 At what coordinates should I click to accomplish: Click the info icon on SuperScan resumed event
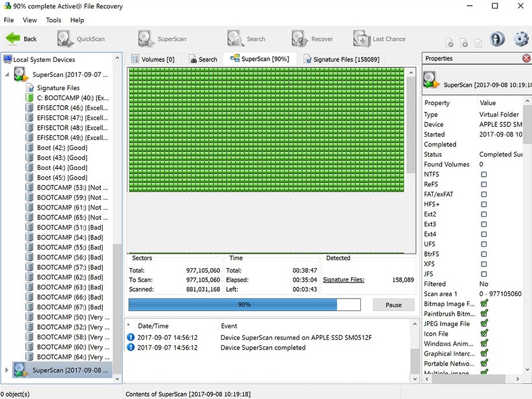(130, 338)
